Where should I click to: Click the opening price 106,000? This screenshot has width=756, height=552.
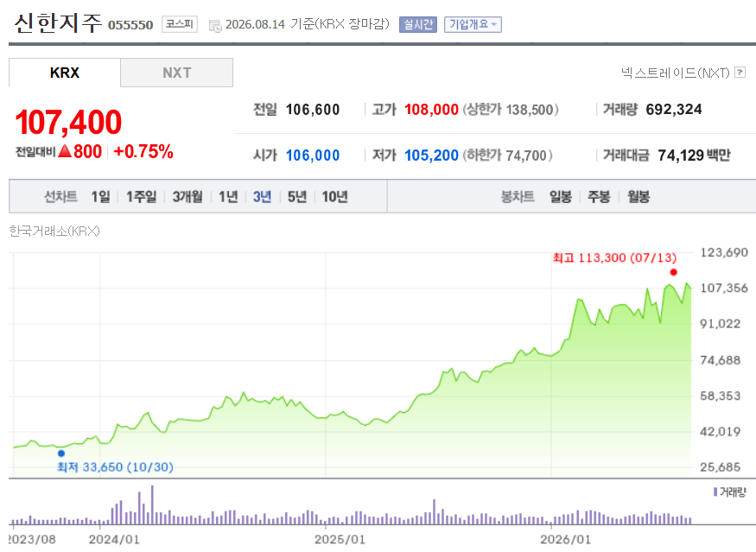313,155
